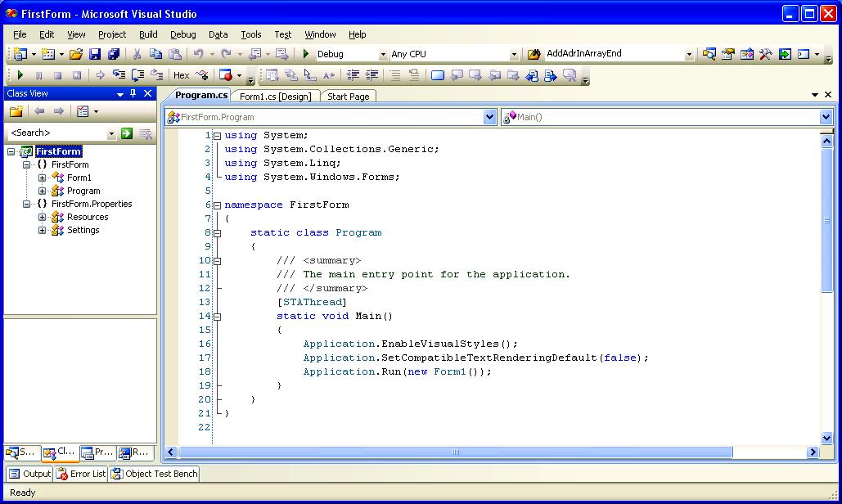
Task: Click the Step Out debug icon
Action: 157,75
